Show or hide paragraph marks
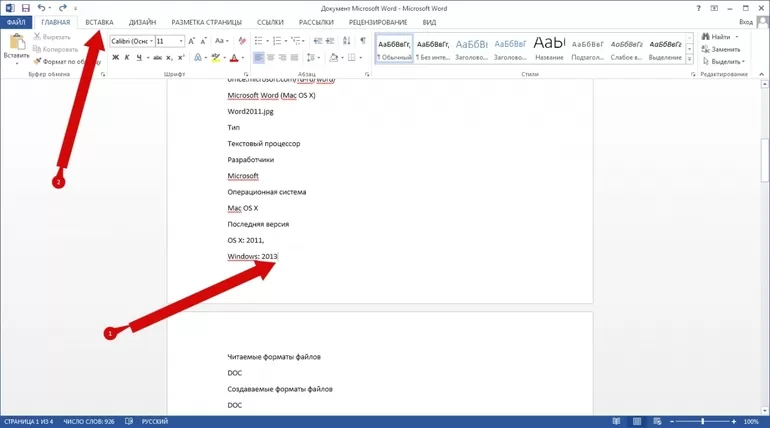 tap(363, 41)
